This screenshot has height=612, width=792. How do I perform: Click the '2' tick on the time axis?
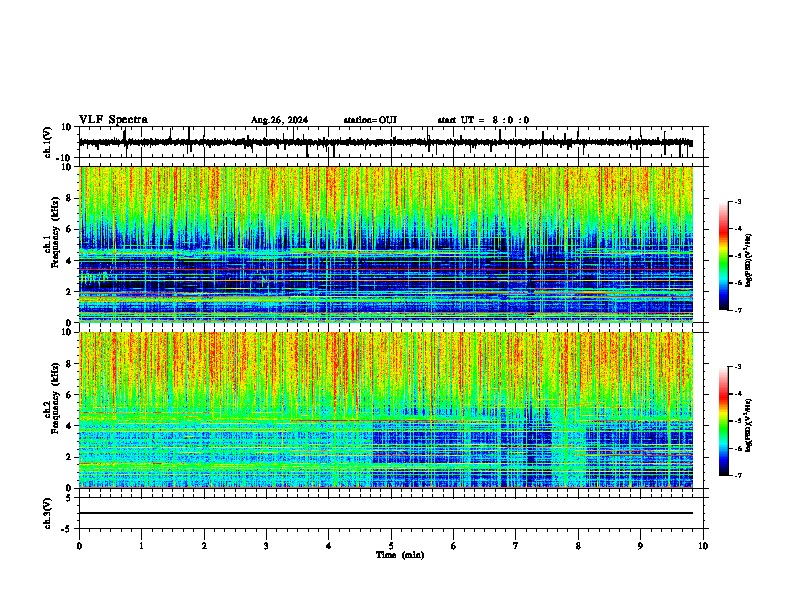click(204, 546)
